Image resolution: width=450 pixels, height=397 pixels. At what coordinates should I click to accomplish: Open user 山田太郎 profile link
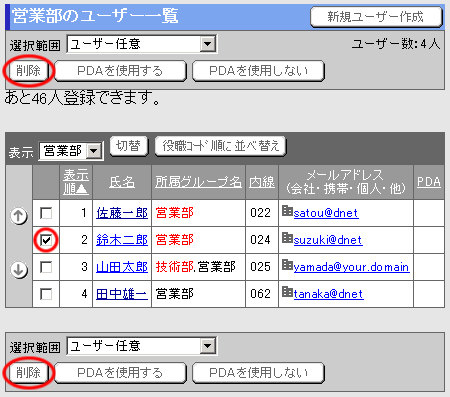(122, 267)
